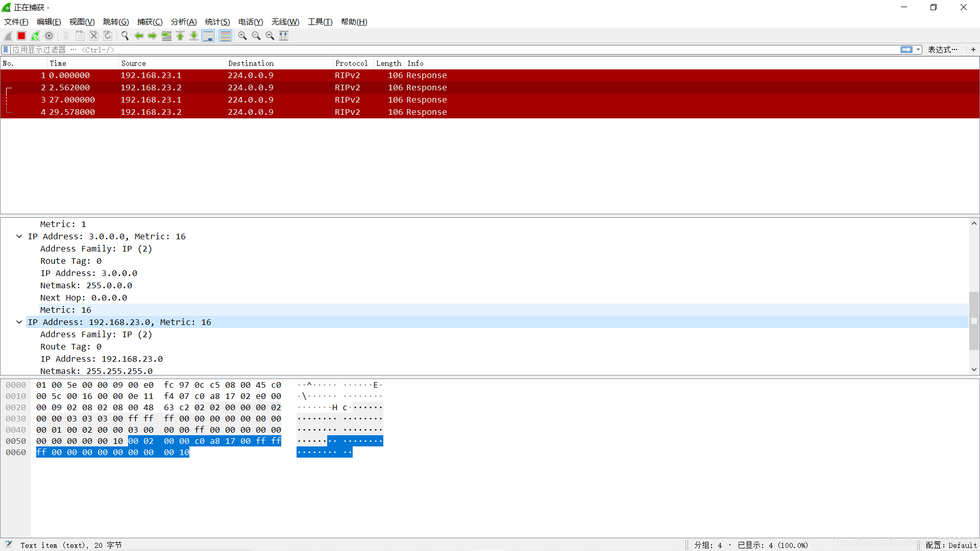
Task: Open capture options gear icon
Action: [x=49, y=36]
